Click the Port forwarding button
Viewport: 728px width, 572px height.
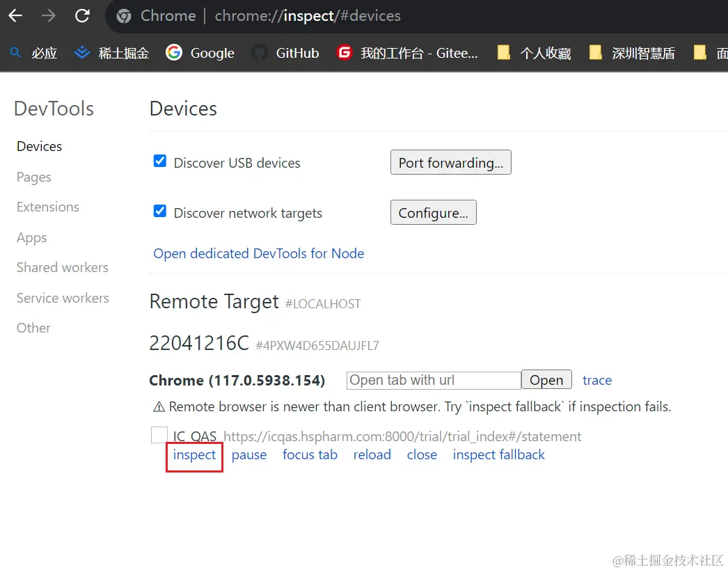pyautogui.click(x=450, y=163)
